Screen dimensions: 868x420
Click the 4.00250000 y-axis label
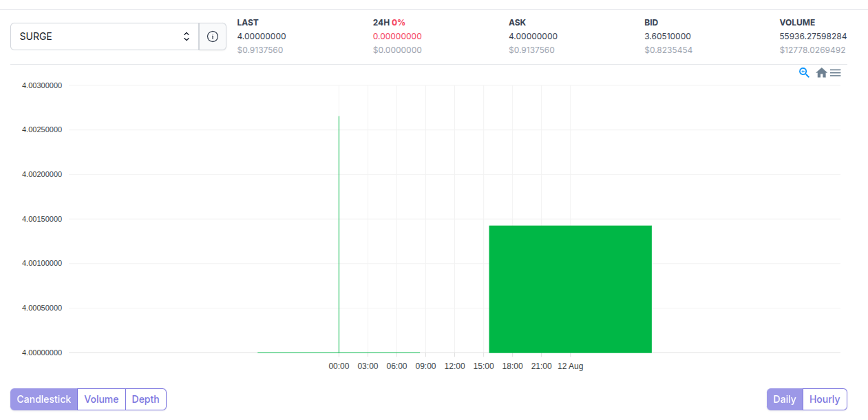coord(42,130)
